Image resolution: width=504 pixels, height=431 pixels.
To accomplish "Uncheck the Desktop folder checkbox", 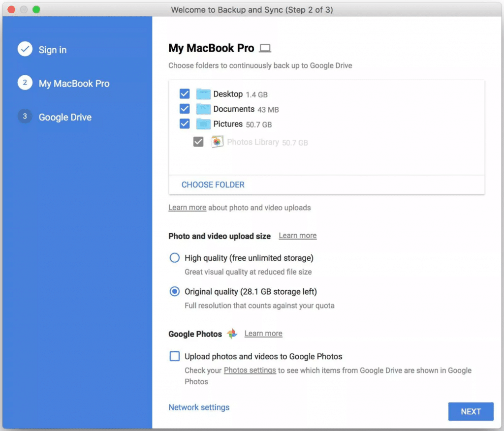I will point(185,94).
